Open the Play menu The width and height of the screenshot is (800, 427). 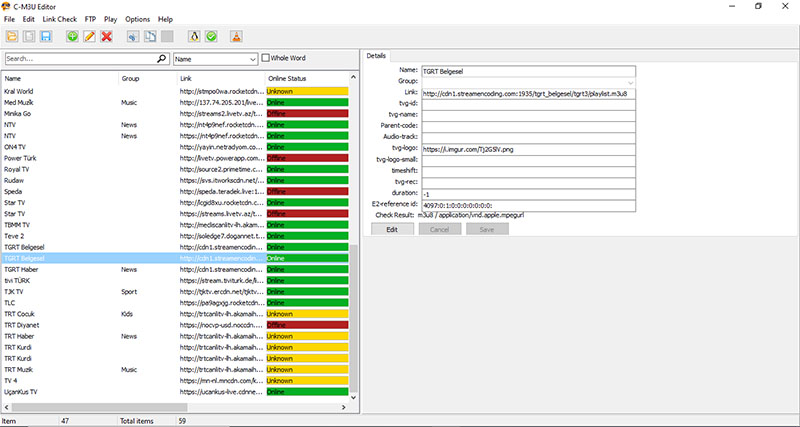[x=111, y=19]
